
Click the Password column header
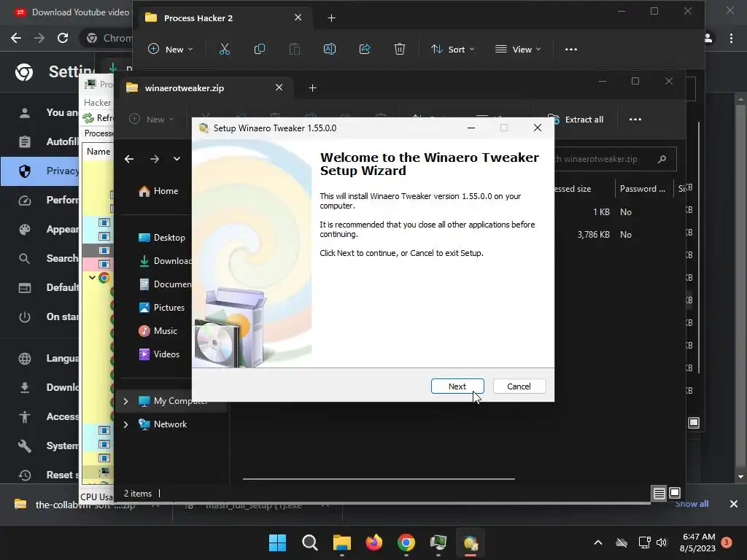(643, 189)
